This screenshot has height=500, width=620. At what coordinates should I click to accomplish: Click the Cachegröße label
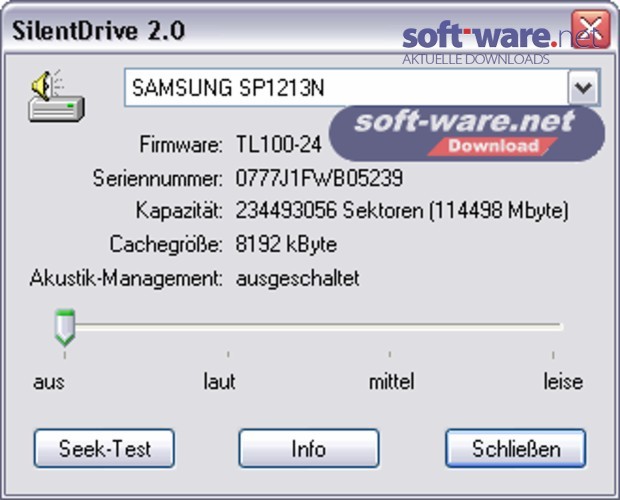(166, 244)
